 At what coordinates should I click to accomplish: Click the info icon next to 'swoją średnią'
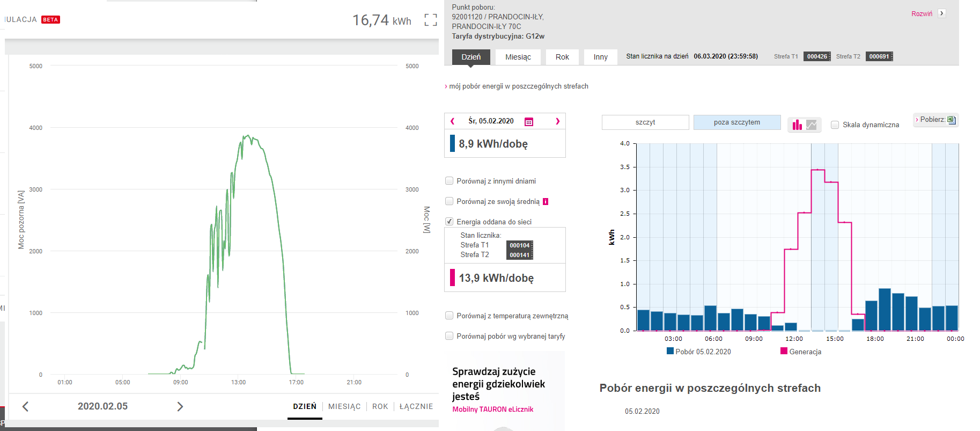[546, 202]
